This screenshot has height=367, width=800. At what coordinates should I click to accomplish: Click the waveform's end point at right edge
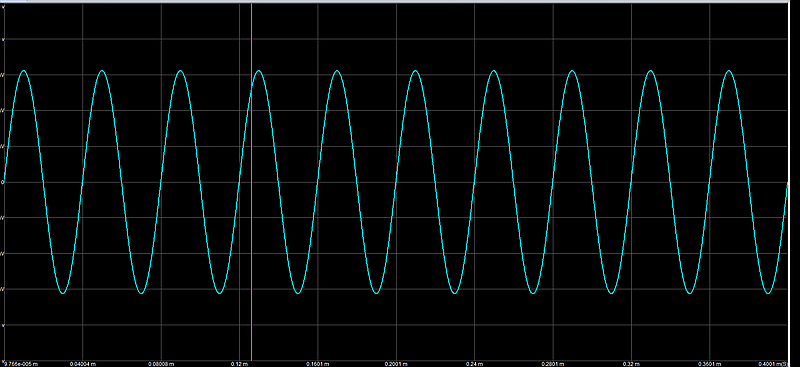click(788, 183)
